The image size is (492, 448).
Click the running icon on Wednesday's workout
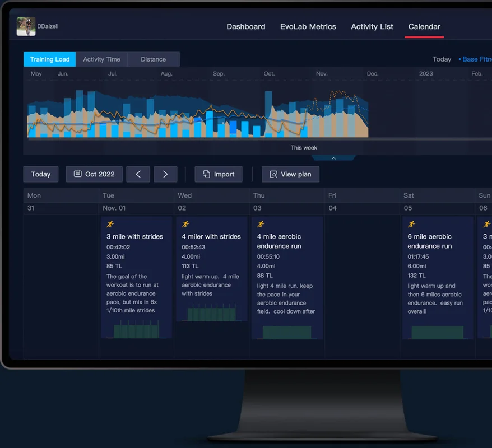[185, 224]
